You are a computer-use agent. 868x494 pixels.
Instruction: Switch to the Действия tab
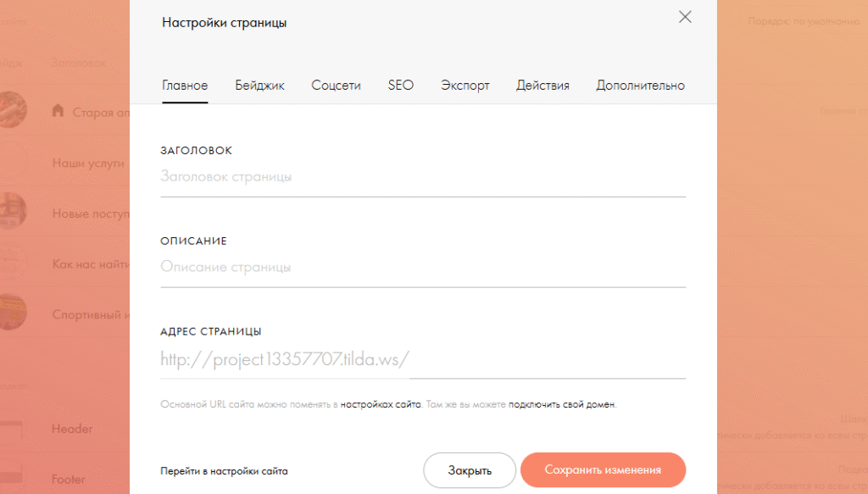click(x=542, y=86)
